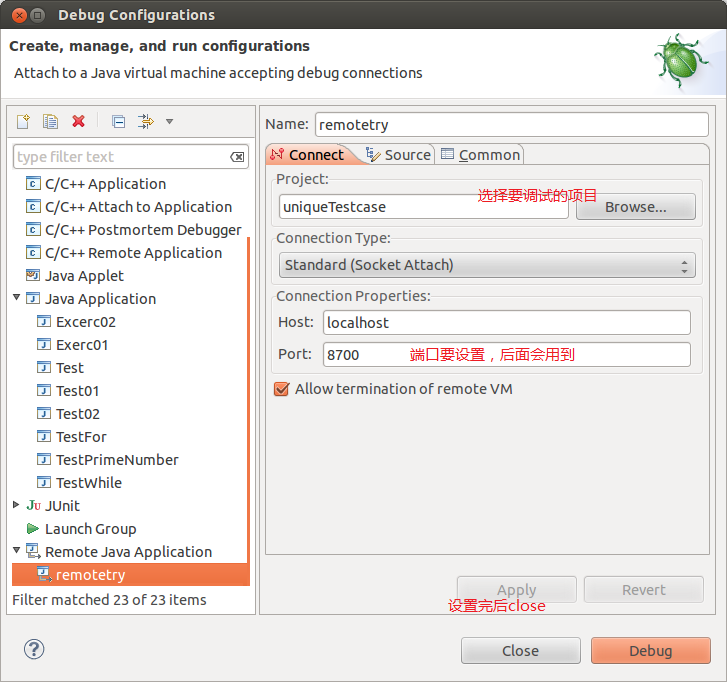Select C/C++ Postmortem Debugger item

[x=143, y=230]
